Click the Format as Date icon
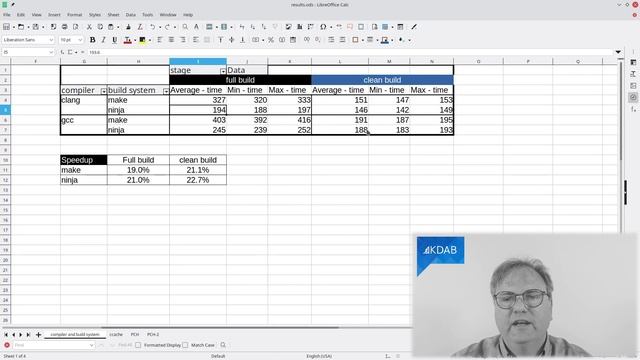640x360 pixels. (x=293, y=40)
